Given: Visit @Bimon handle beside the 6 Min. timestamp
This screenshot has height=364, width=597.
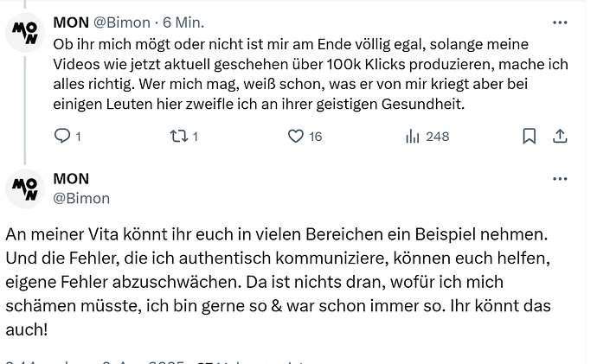Looking at the screenshot, I should click(122, 22).
